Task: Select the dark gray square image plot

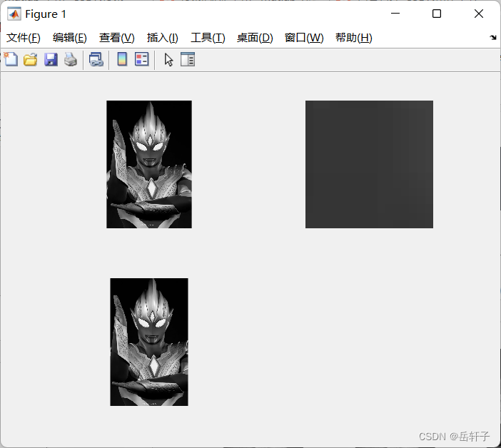Action: coord(370,165)
